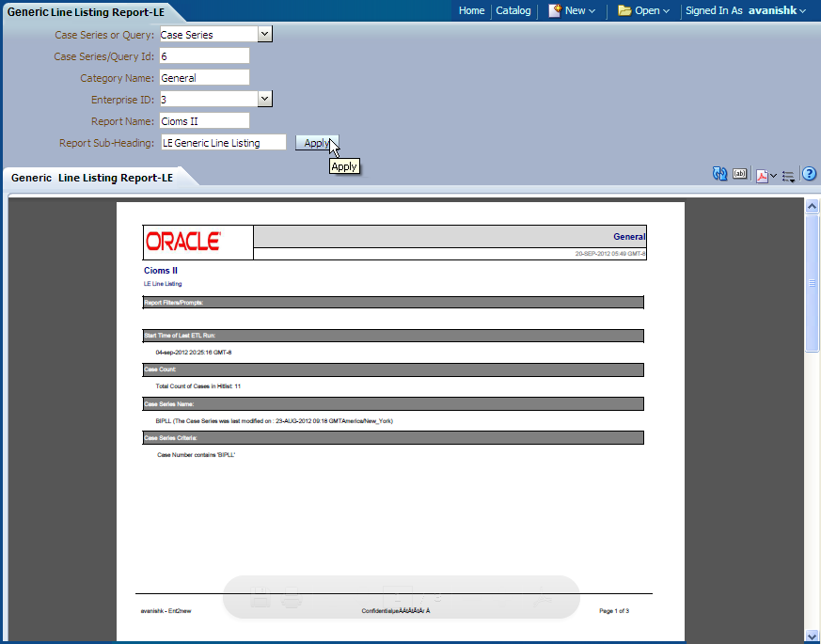821x644 pixels.
Task: Go to Home in header
Action: coord(472,10)
